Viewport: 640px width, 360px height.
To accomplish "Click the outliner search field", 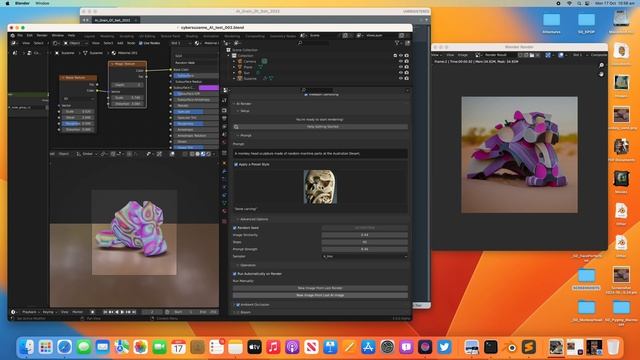I will click(314, 43).
